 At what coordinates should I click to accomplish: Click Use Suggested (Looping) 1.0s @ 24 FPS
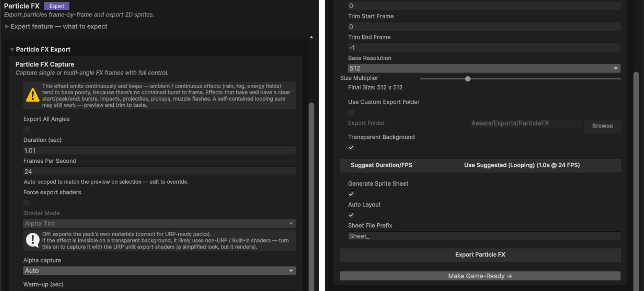[522, 165]
